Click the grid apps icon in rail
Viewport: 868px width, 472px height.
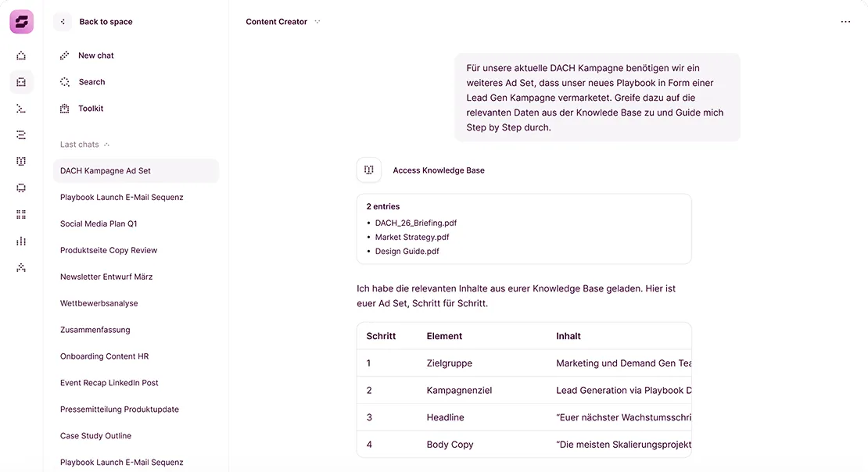coord(21,214)
